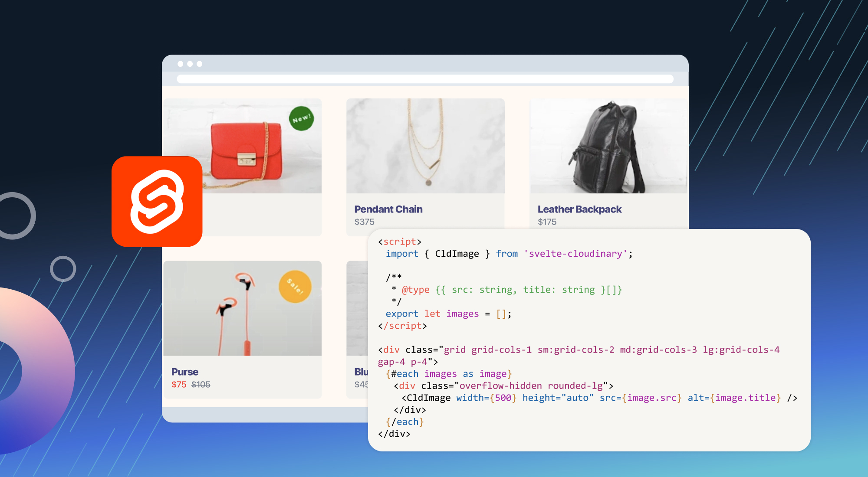868x477 pixels.
Task: Click the yellow browser window dot
Action: coord(190,63)
